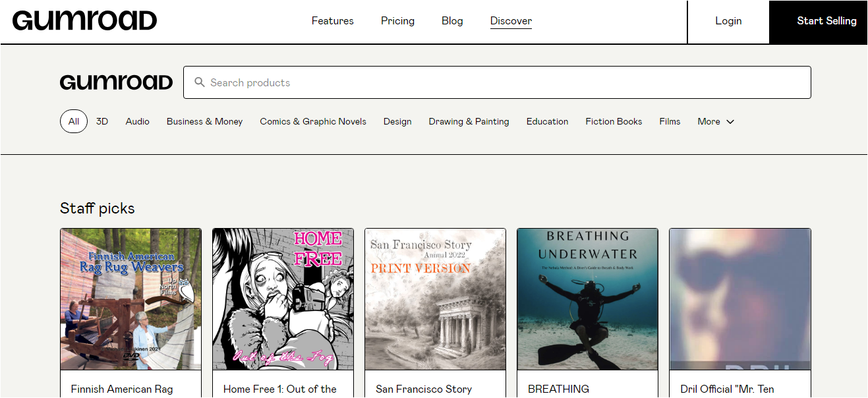Screen dimensions: 868x398
Task: Click the Dril Official product image
Action: (x=739, y=299)
